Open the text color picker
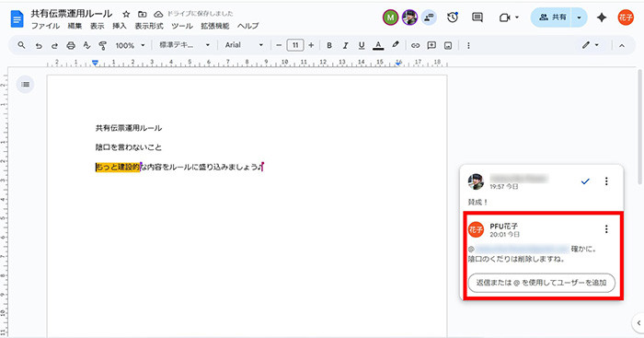The image size is (644, 338). pyautogui.click(x=378, y=46)
